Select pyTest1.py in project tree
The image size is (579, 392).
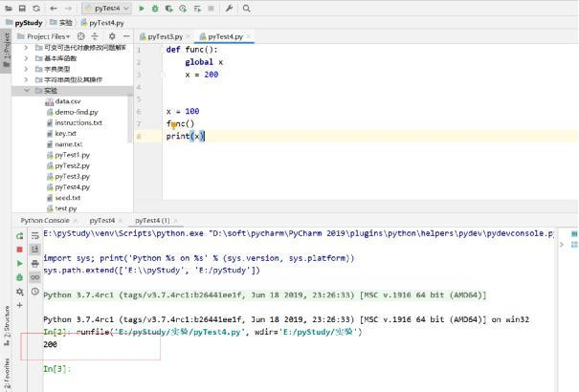pos(72,155)
